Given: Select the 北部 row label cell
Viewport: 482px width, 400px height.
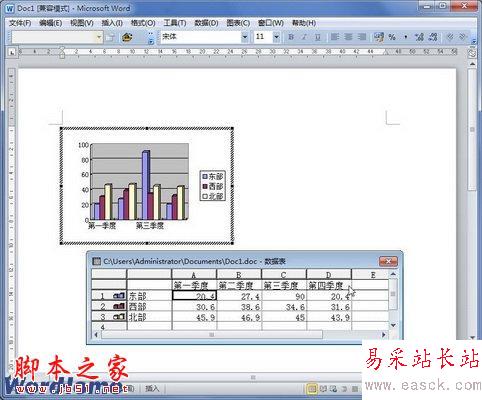Looking at the screenshot, I should (x=149, y=317).
